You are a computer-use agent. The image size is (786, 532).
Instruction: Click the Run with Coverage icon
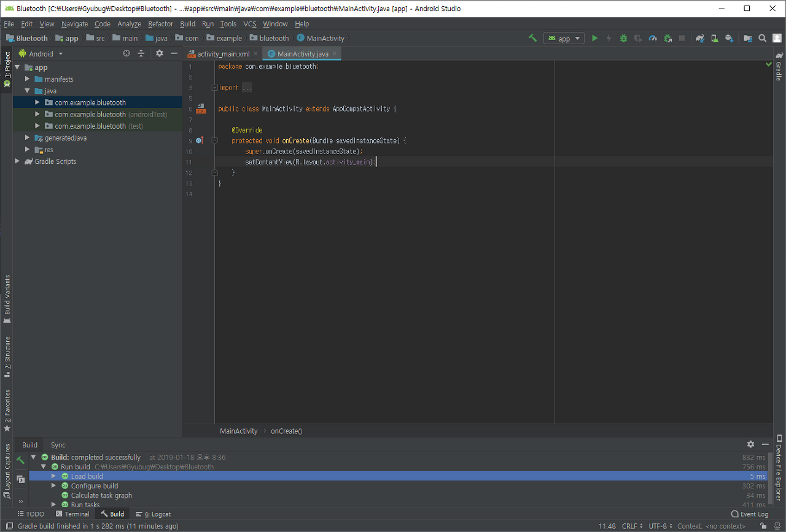point(638,38)
